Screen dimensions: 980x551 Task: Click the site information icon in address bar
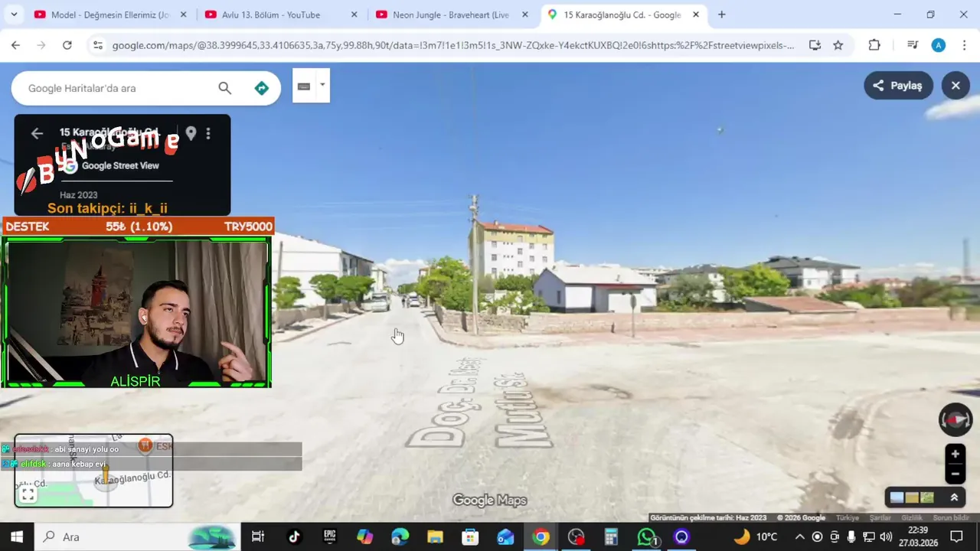coord(97,45)
